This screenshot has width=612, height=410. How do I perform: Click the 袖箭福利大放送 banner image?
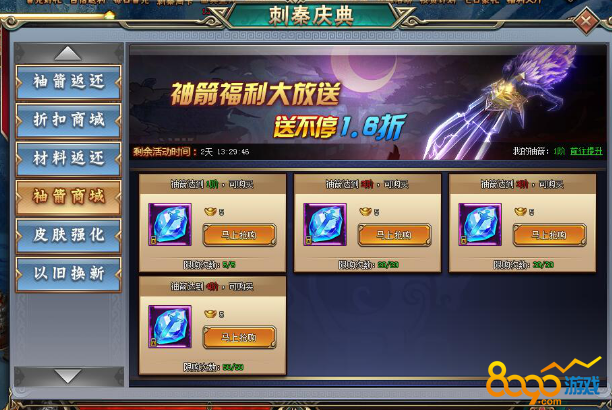click(367, 103)
